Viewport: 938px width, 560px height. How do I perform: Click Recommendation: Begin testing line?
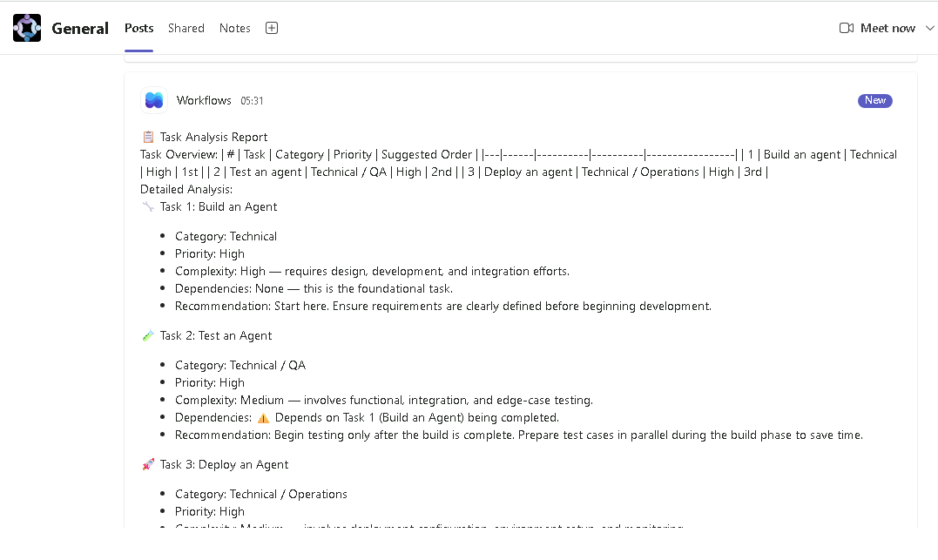[519, 435]
